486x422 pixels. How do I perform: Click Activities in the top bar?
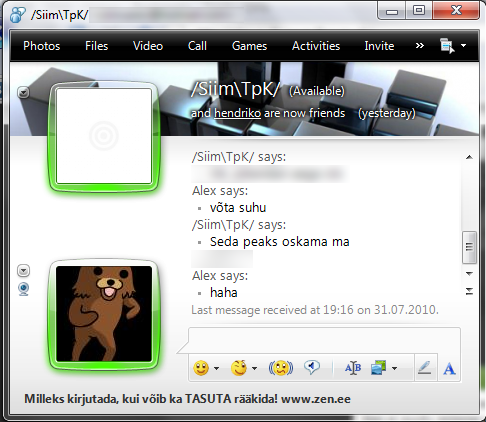[316, 46]
